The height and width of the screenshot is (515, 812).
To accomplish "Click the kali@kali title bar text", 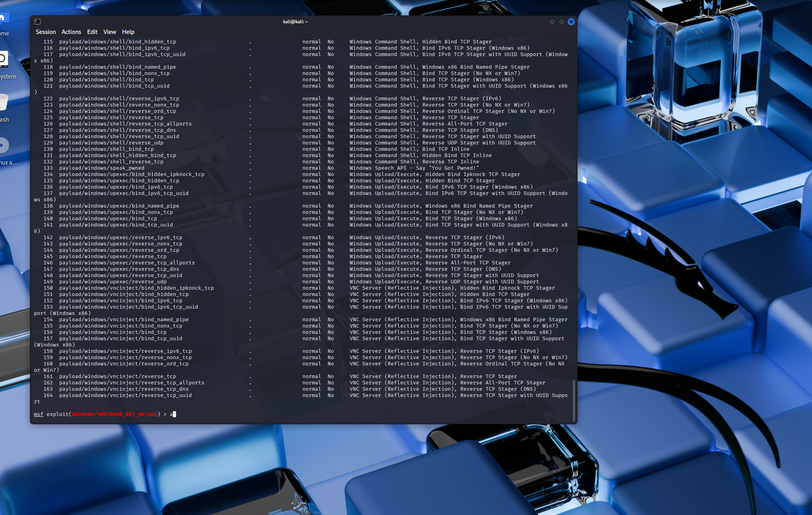I will pyautogui.click(x=295, y=22).
